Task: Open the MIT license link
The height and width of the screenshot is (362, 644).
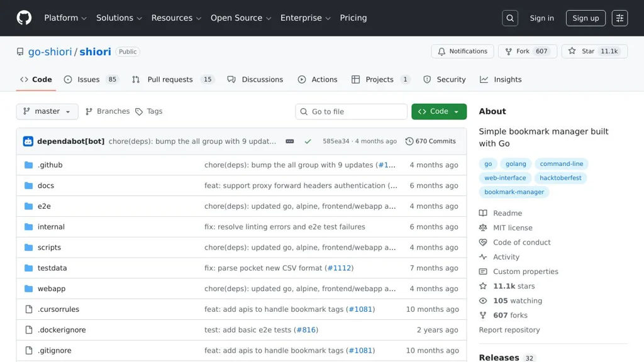Action: pos(513,228)
